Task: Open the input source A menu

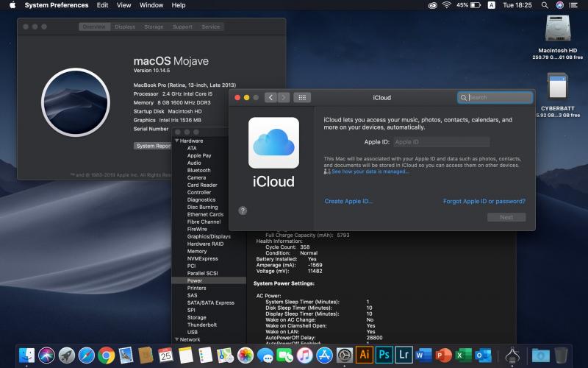Action: (x=491, y=5)
